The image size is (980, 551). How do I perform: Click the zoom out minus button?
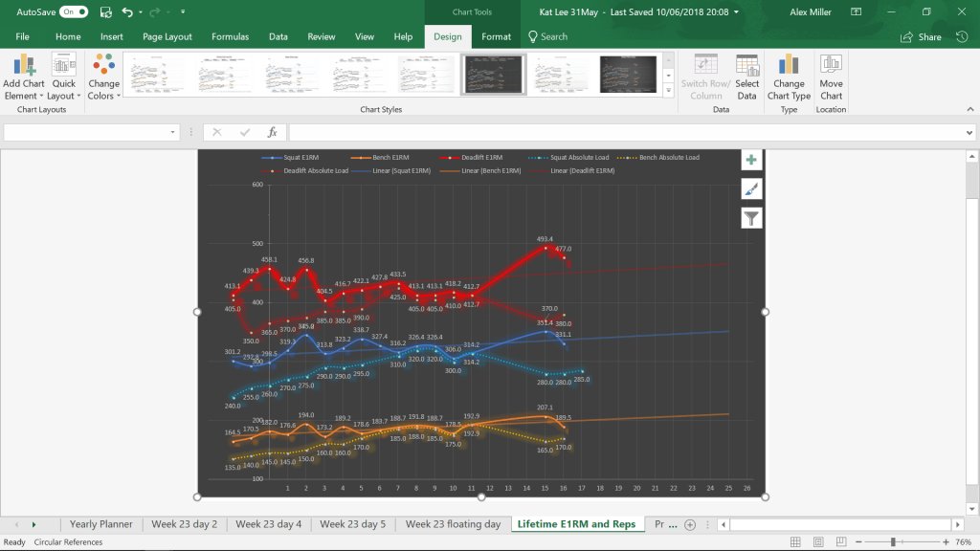pos(858,541)
